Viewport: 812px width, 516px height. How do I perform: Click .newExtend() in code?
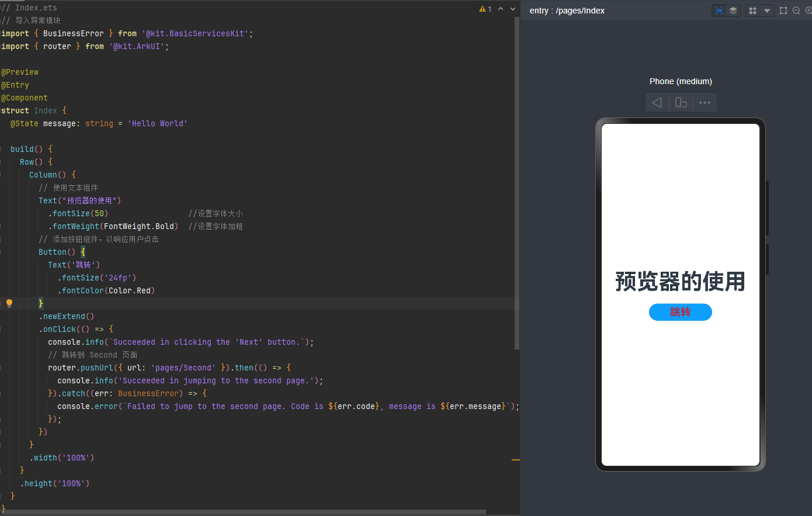[67, 316]
